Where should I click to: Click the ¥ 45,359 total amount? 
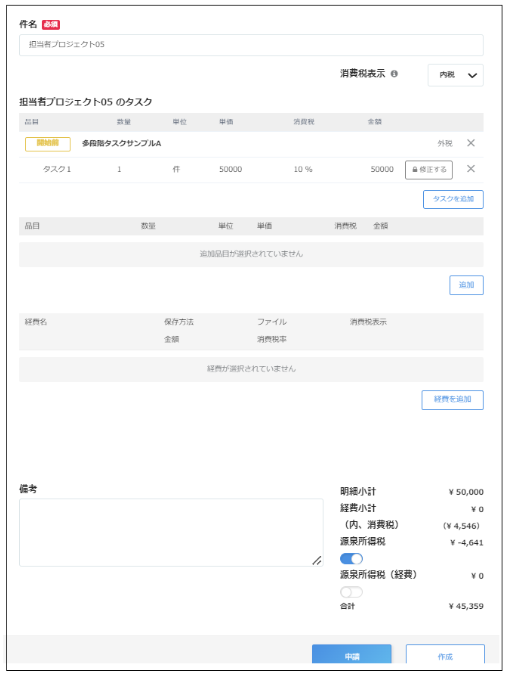(x=466, y=606)
